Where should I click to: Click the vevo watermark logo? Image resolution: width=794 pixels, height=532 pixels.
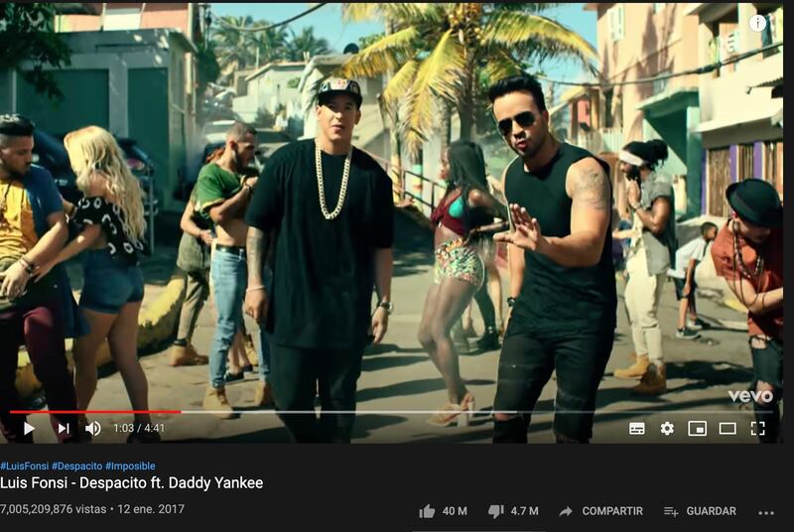click(x=750, y=396)
